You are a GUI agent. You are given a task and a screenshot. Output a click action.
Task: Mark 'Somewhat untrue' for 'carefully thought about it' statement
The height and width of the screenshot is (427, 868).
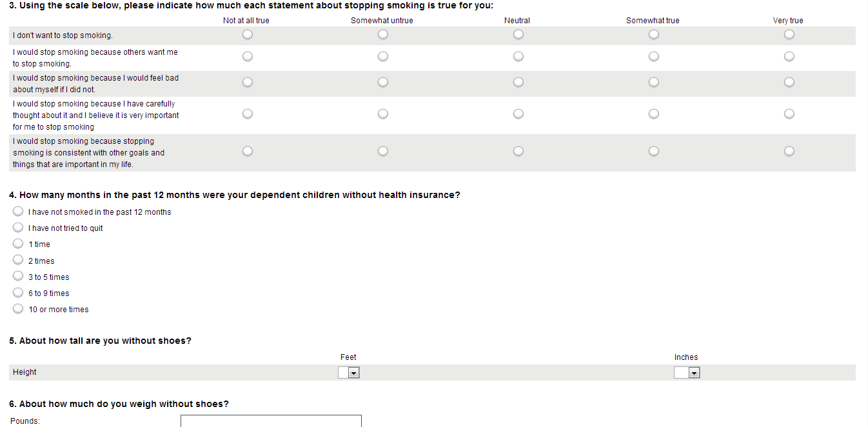[x=383, y=114]
